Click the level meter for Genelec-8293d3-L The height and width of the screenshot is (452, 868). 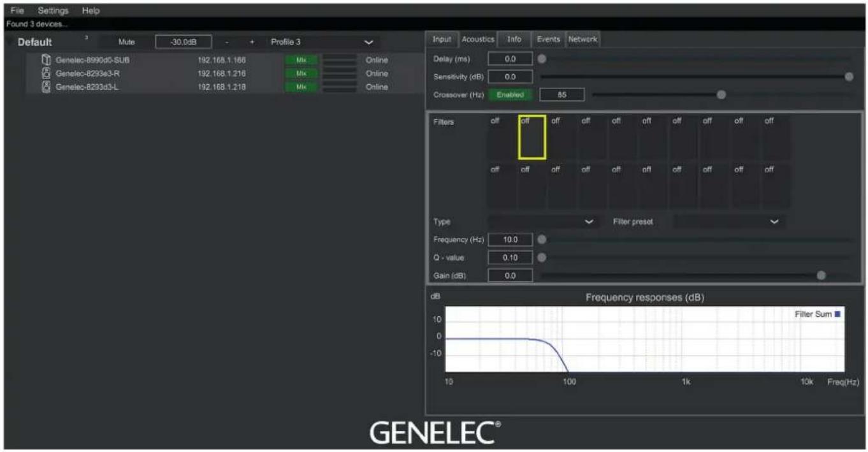(x=340, y=87)
